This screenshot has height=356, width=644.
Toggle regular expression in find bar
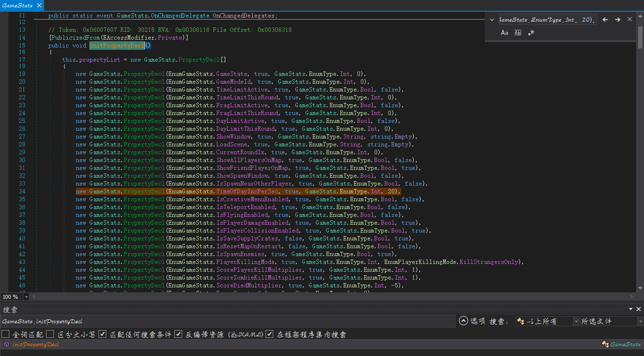point(531,33)
